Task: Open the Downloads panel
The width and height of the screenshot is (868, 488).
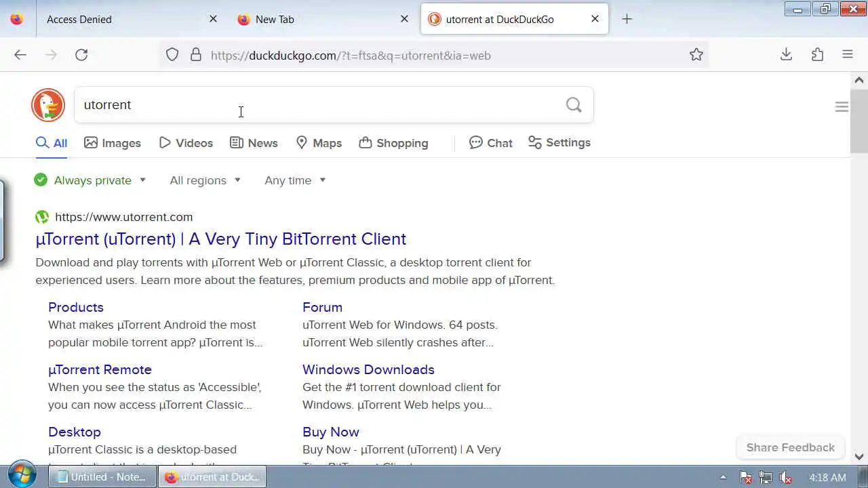Action: pos(786,55)
